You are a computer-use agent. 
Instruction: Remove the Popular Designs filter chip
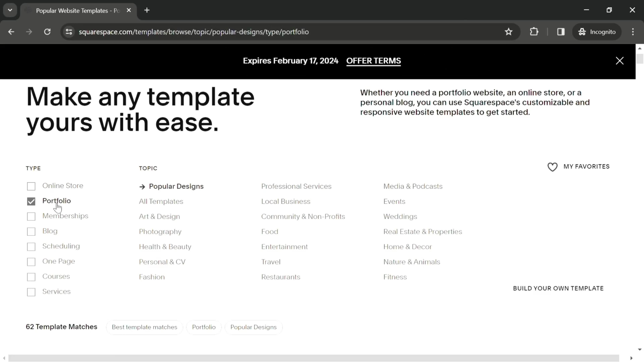click(x=254, y=327)
